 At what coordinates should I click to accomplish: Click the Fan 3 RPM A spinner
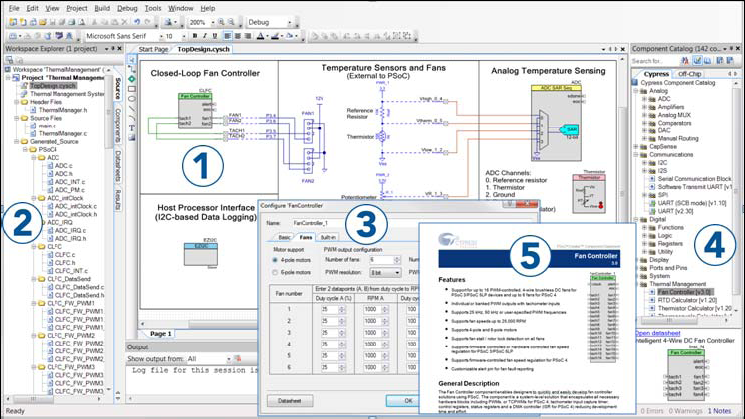385,333
